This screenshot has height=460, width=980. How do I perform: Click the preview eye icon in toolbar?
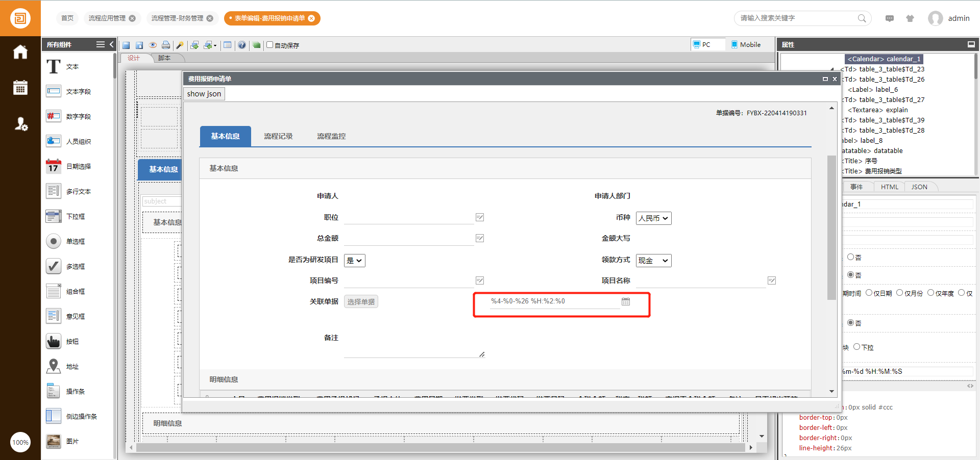[152, 45]
